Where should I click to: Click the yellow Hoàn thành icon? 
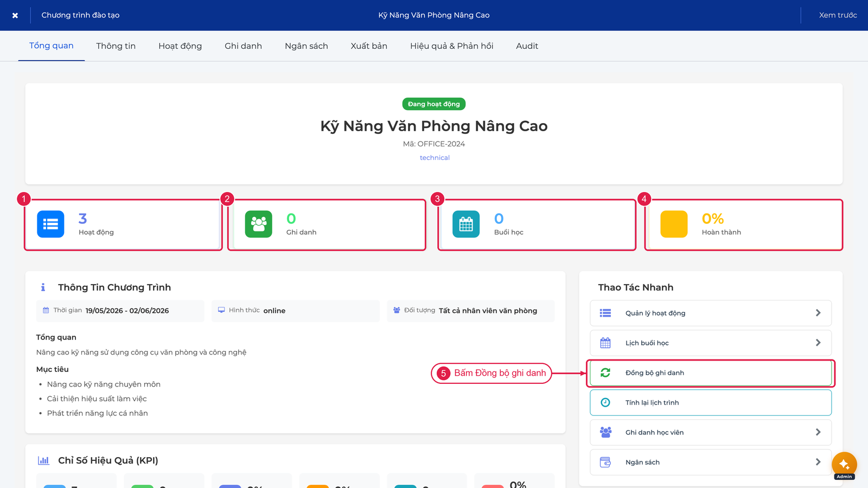pos(674,224)
